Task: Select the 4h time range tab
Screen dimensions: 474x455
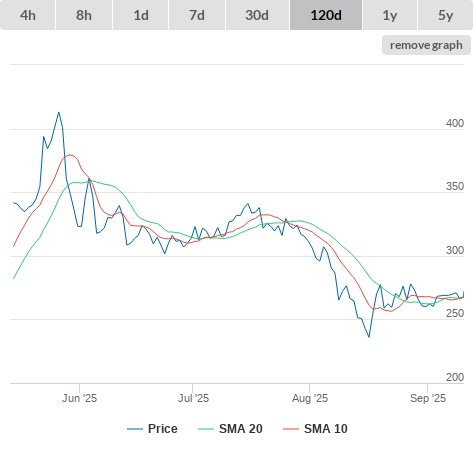Action: tap(28, 15)
